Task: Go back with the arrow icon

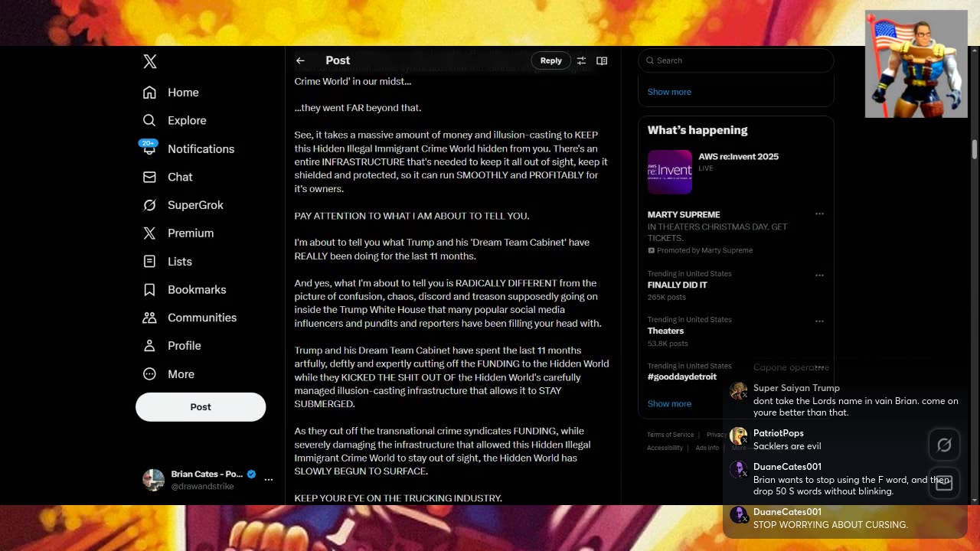Action: click(x=300, y=60)
